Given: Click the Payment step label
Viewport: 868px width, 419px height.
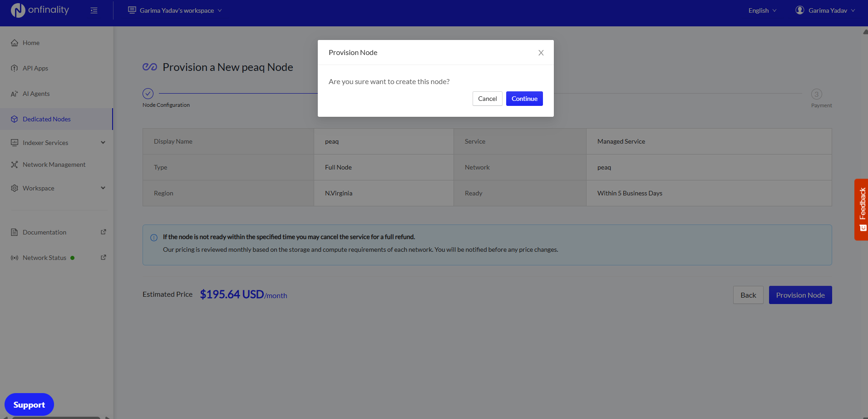Looking at the screenshot, I should point(822,105).
